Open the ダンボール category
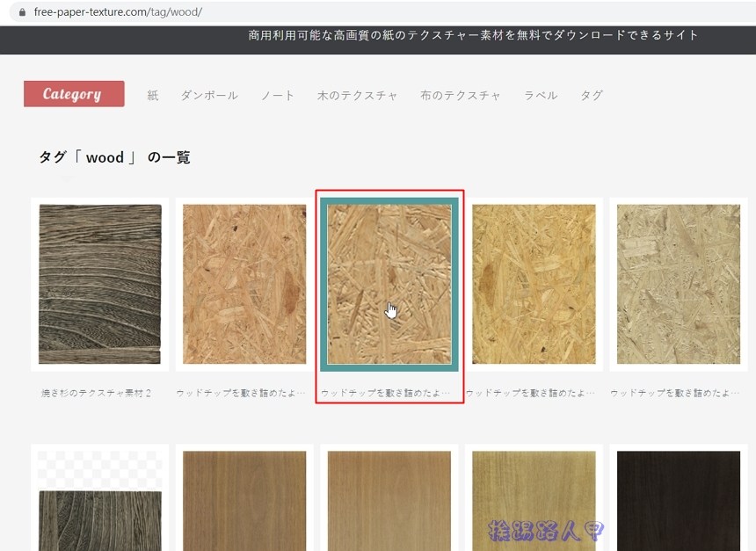The width and height of the screenshot is (756, 551). click(x=209, y=95)
